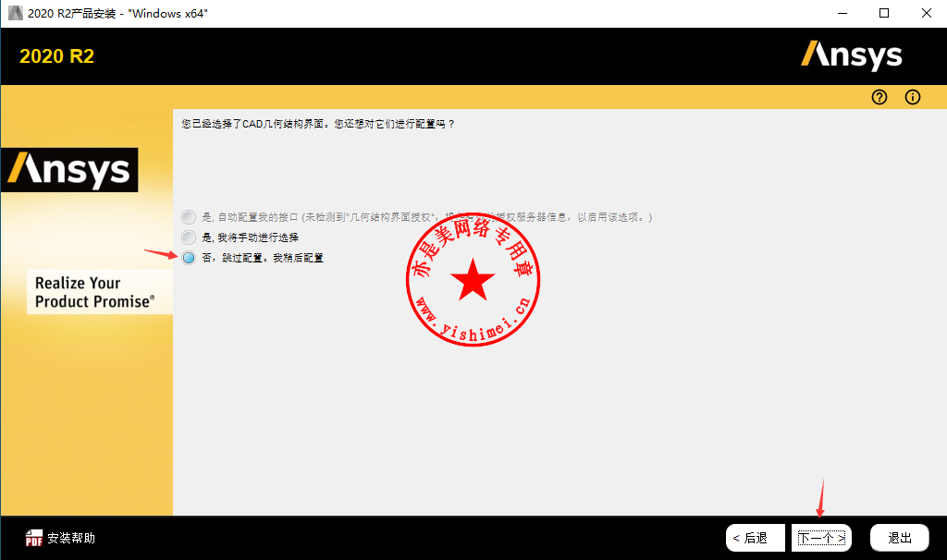Select the auto-configure '是, 自动配置我的接口' radio option
This screenshot has width=947, height=560.
[x=189, y=216]
